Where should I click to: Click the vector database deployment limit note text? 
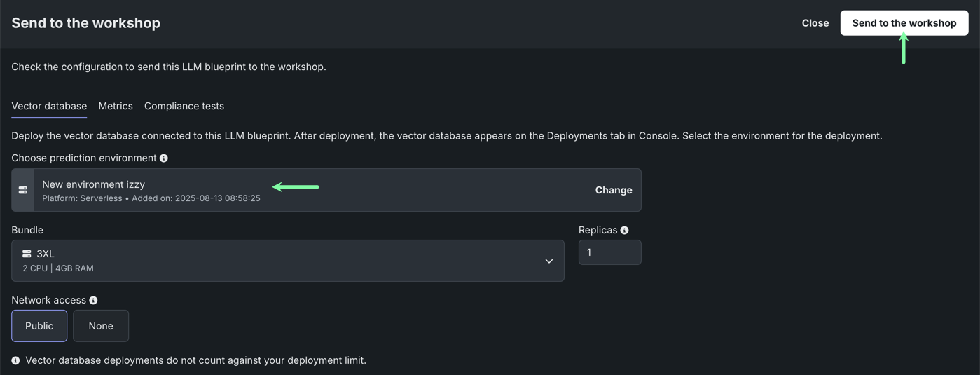(195, 360)
